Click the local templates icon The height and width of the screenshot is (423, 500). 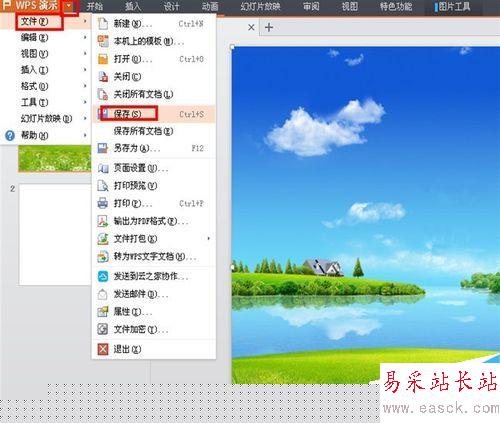[x=103, y=41]
